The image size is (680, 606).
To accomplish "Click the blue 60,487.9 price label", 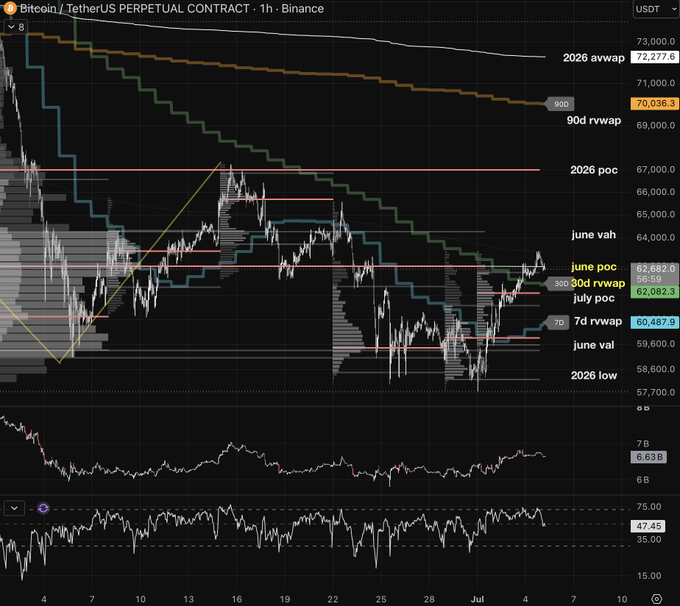I will coord(654,322).
